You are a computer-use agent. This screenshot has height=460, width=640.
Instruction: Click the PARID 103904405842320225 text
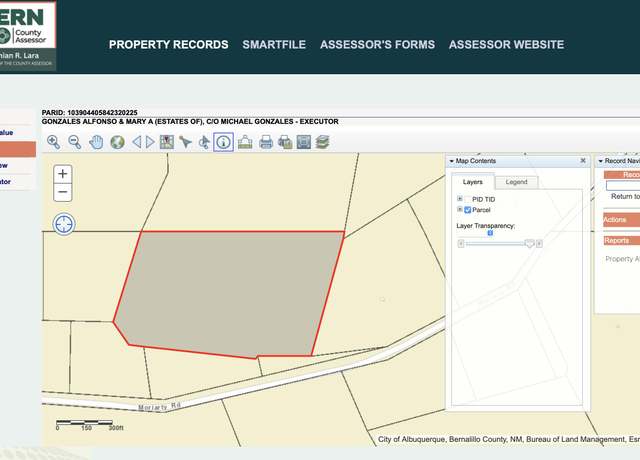click(89, 112)
